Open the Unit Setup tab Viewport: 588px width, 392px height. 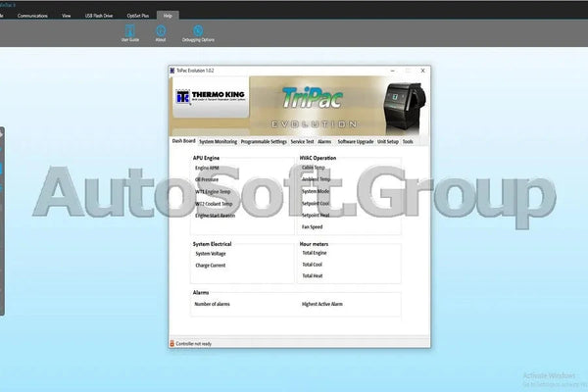(x=388, y=142)
